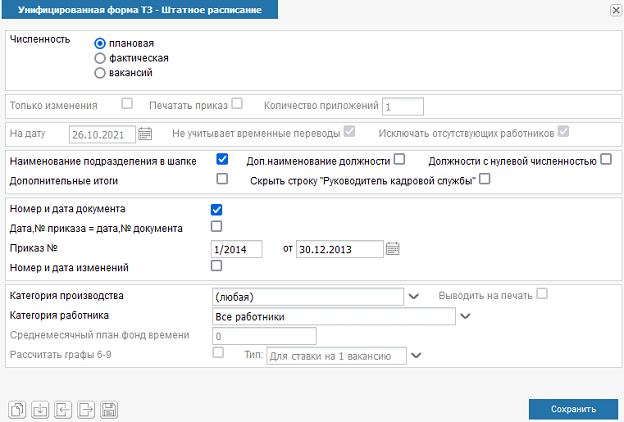Viewport: 624px width, 422px height.
Task: Enable Дополнительные итоги checkbox
Action: pos(222,179)
